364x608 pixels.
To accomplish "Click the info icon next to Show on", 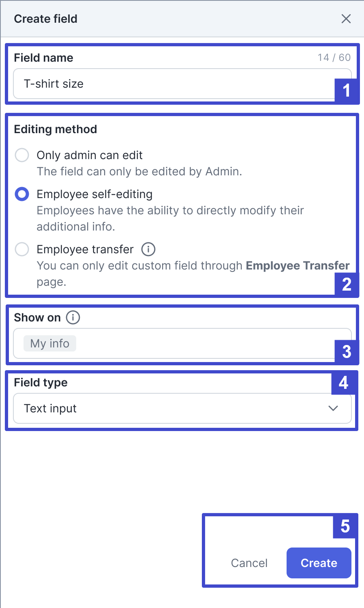I will click(x=73, y=317).
